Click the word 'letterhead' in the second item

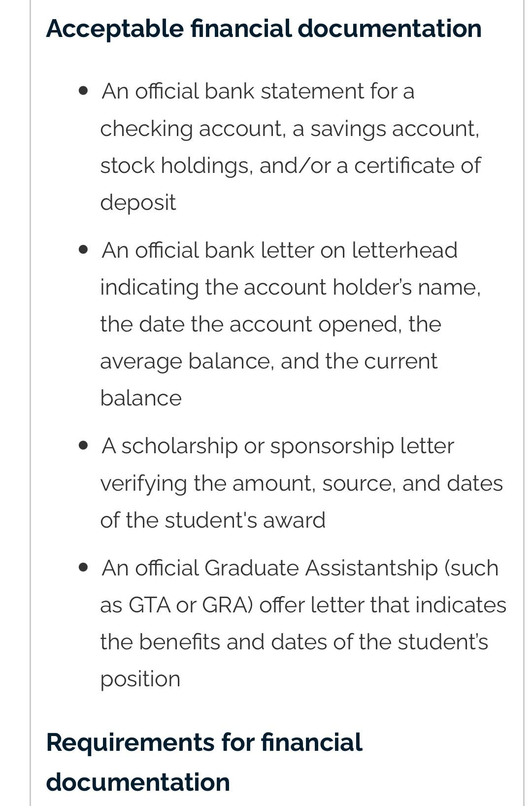point(404,250)
